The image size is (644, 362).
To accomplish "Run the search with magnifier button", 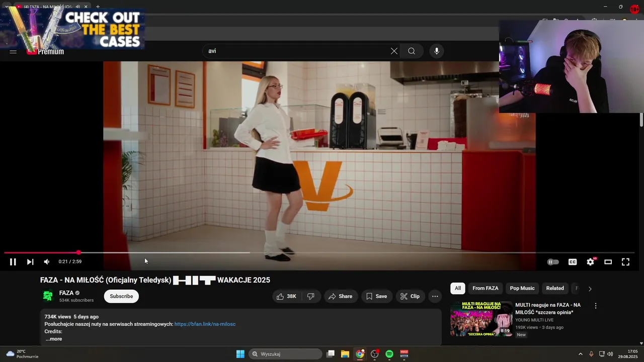I will click(x=412, y=51).
